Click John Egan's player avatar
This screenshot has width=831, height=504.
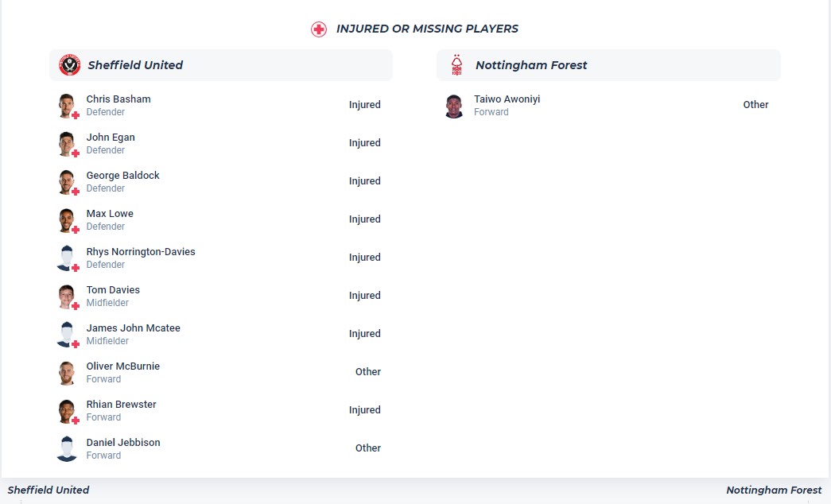click(68, 143)
